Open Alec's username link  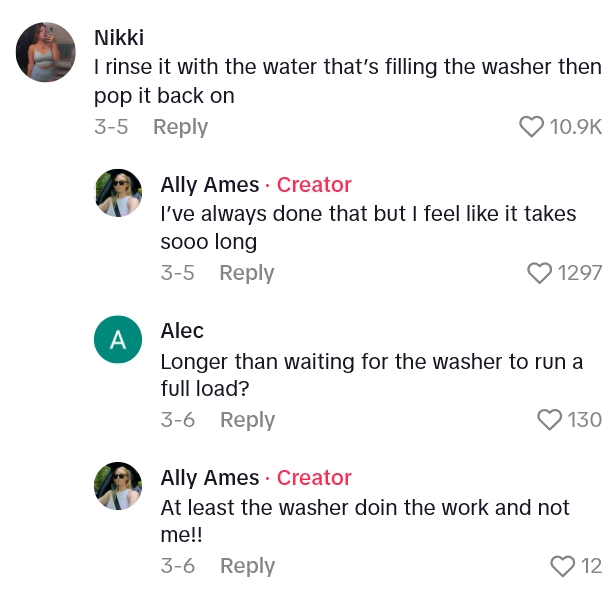click(x=182, y=330)
